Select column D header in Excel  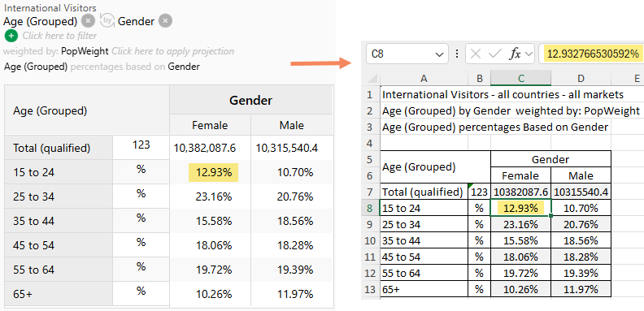point(581,79)
